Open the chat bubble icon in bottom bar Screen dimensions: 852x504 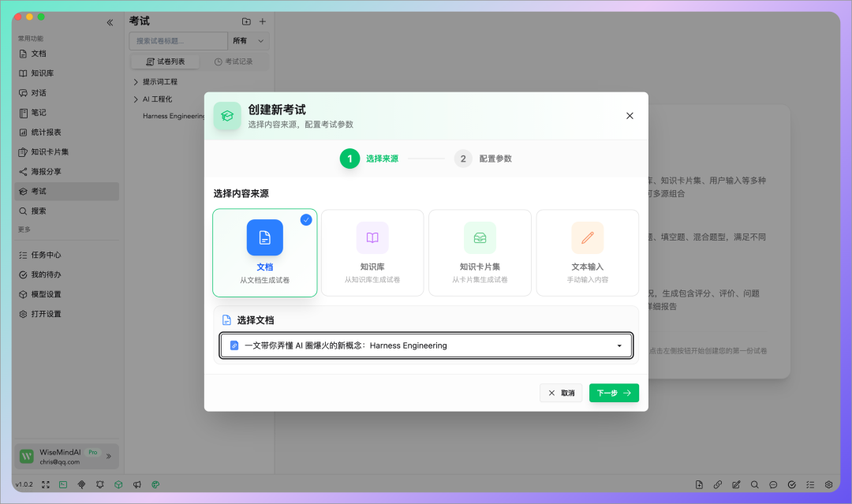click(773, 484)
